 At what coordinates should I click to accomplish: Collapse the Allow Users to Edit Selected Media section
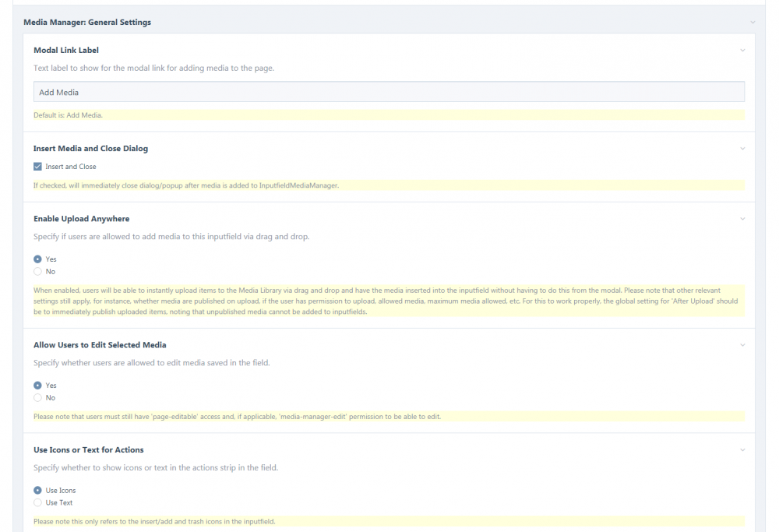pos(742,344)
